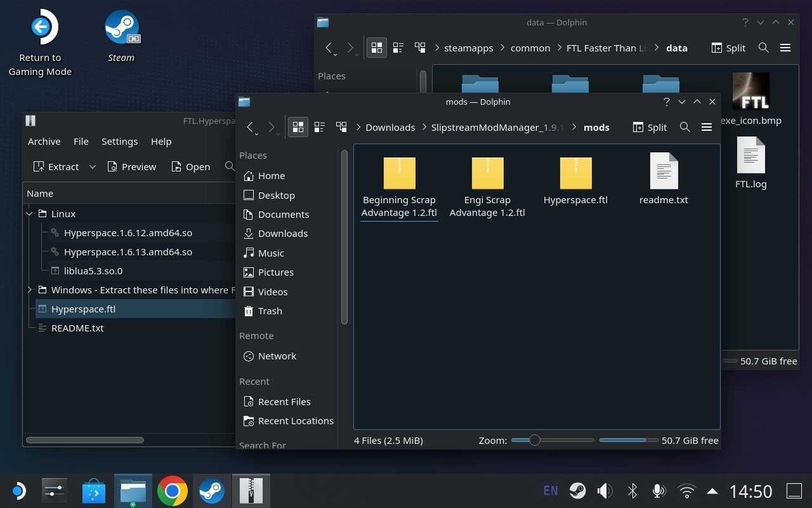This screenshot has height=508, width=812.
Task: Open Extract dropdown arrow in Ark
Action: 92,166
